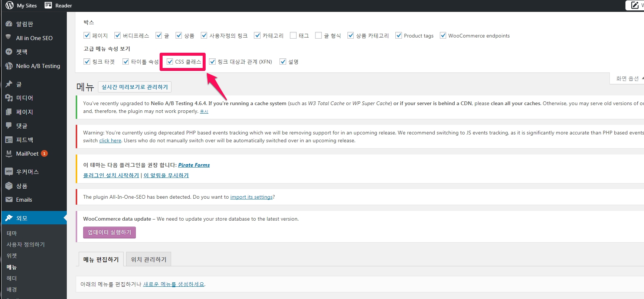The width and height of the screenshot is (644, 299).
Task: Click the Nelio A/B Testing icon
Action: (9, 66)
